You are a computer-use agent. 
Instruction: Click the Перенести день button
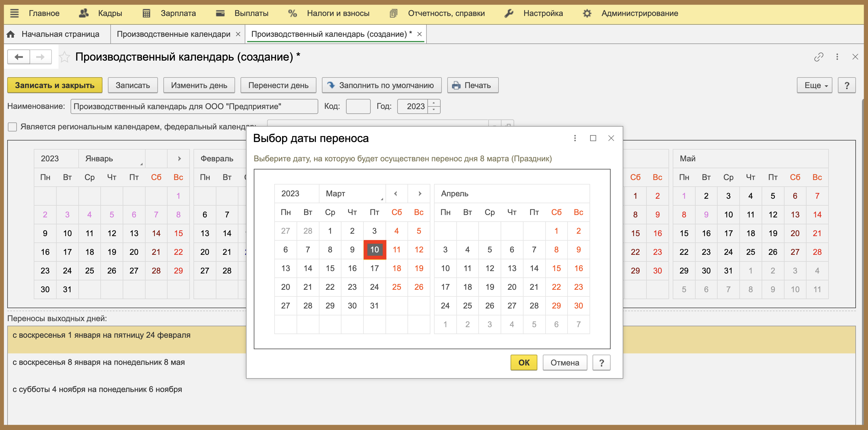click(278, 85)
